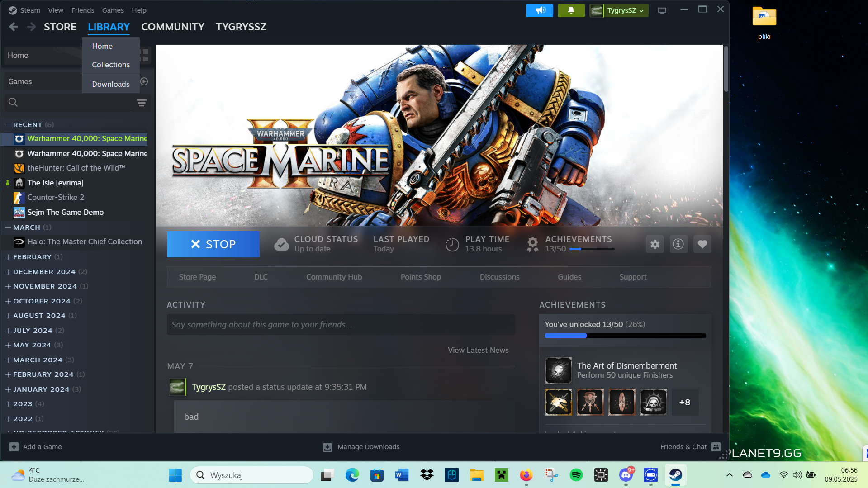Screen dimensions: 868x488
Task: Open the Friends & Chat icon
Action: pyautogui.click(x=716, y=447)
